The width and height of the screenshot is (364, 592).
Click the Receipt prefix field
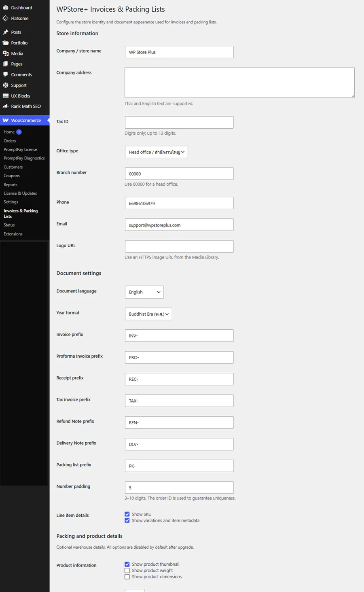click(179, 379)
